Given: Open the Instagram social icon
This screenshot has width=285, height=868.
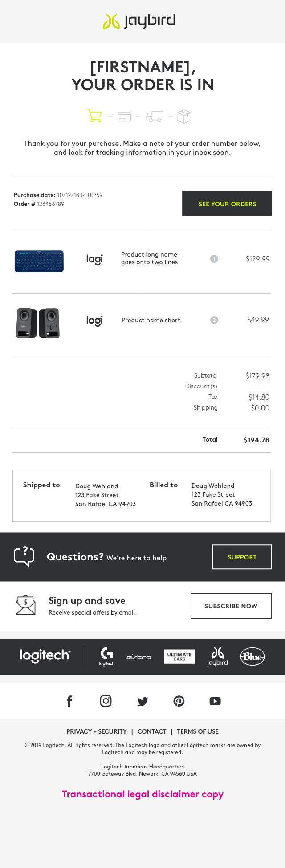Looking at the screenshot, I should pyautogui.click(x=106, y=701).
